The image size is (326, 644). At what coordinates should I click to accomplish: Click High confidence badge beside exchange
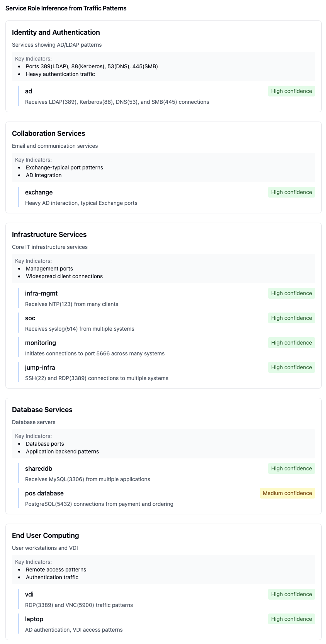coord(291,192)
